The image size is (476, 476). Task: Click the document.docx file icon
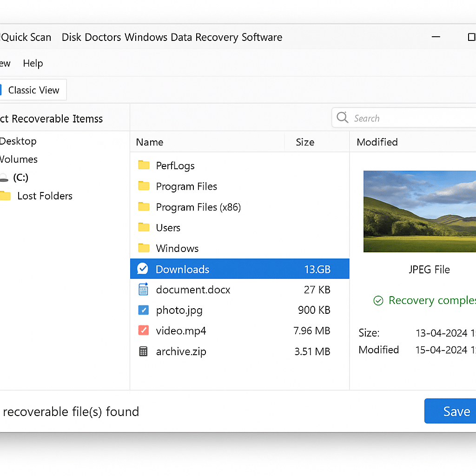143,289
